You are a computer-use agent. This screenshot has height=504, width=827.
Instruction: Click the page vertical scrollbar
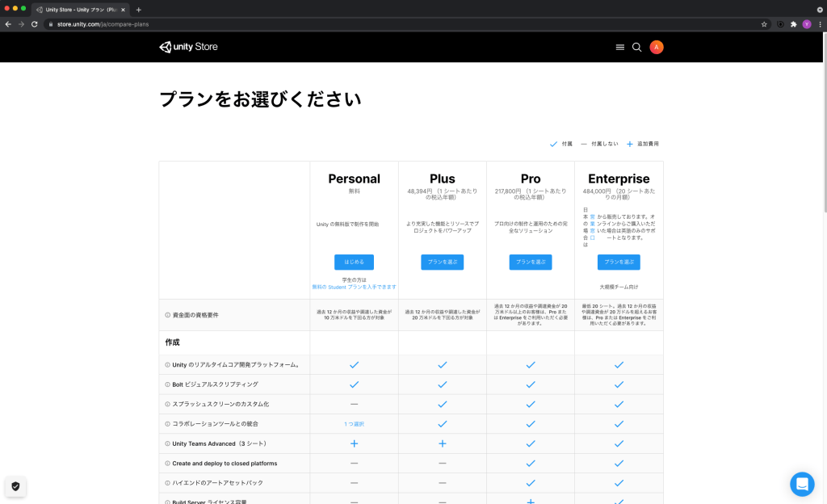[x=824, y=122]
